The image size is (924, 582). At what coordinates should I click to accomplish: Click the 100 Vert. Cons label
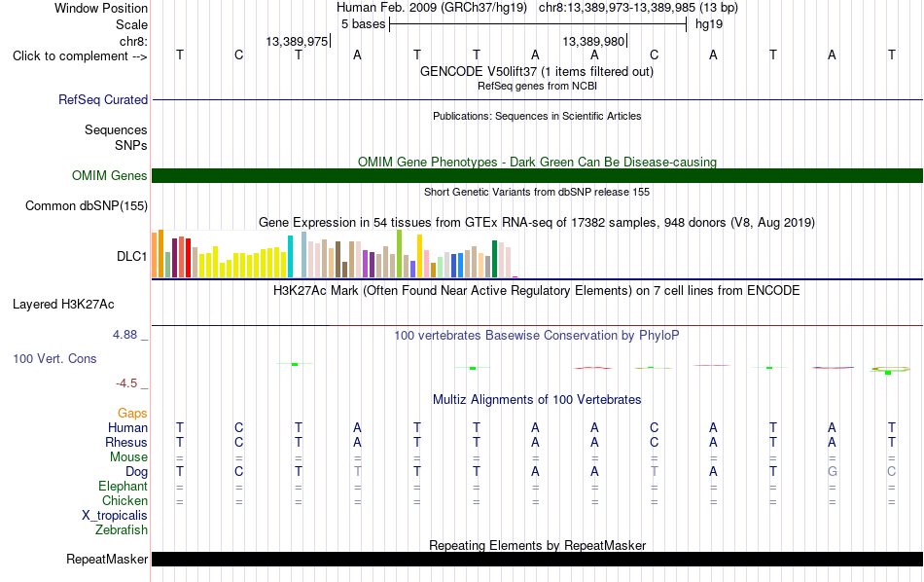[x=54, y=358]
